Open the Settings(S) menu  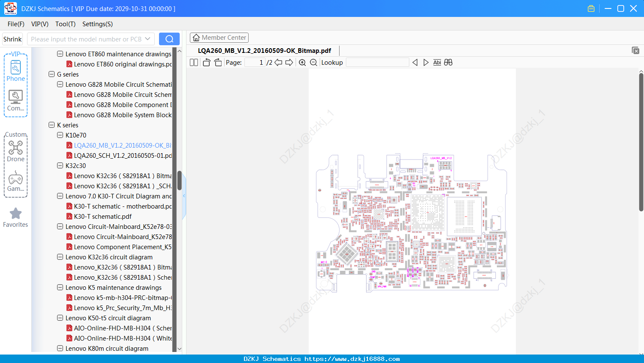[98, 24]
